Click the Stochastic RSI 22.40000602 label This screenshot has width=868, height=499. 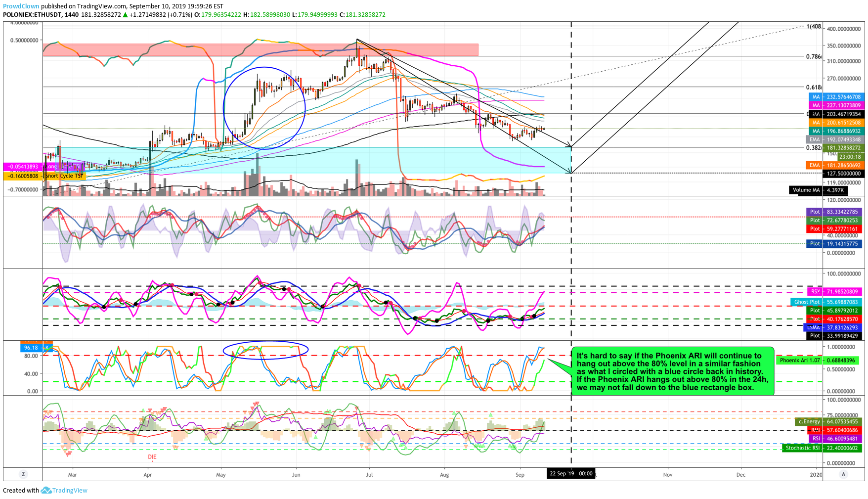[823, 448]
